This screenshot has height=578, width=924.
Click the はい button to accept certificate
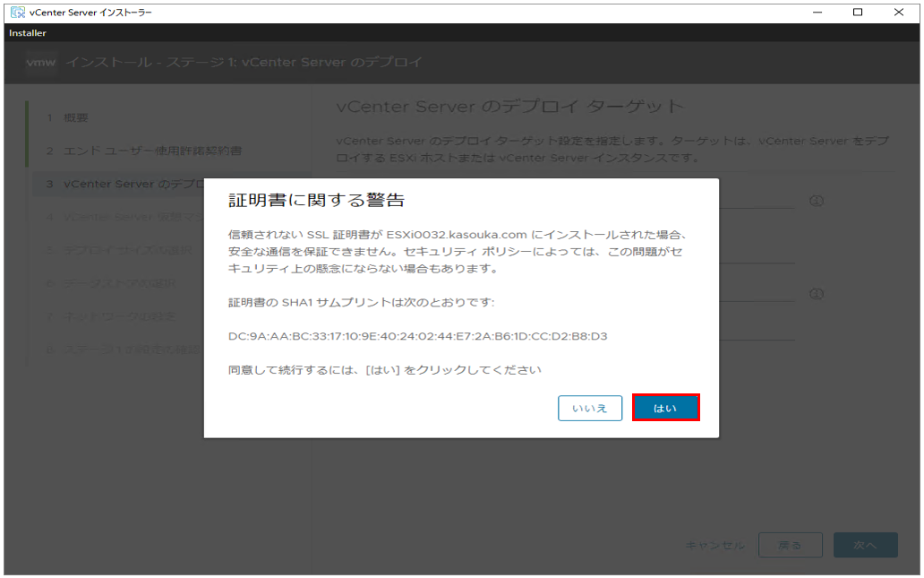665,408
